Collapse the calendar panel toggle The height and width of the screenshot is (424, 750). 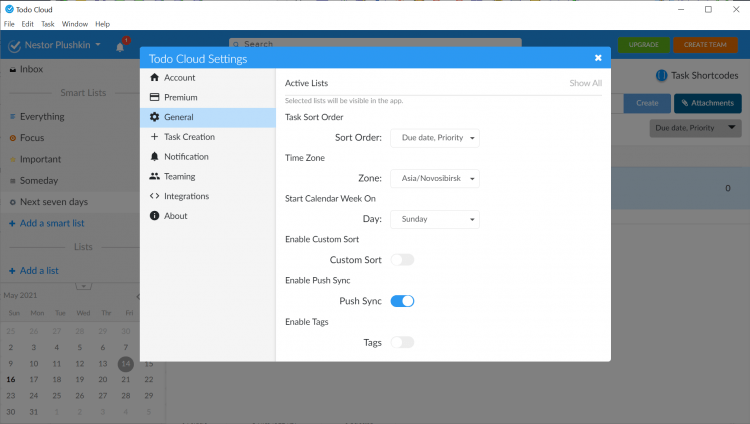(84, 286)
